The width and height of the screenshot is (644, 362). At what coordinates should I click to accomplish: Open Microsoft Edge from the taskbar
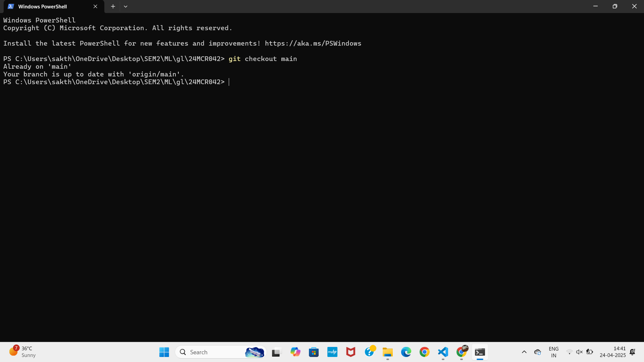point(406,352)
